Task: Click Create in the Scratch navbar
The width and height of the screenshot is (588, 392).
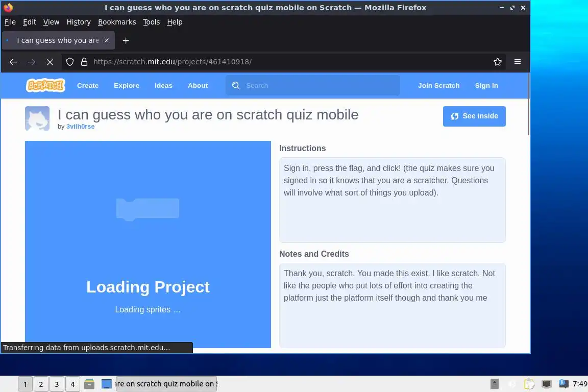Action: (88, 86)
